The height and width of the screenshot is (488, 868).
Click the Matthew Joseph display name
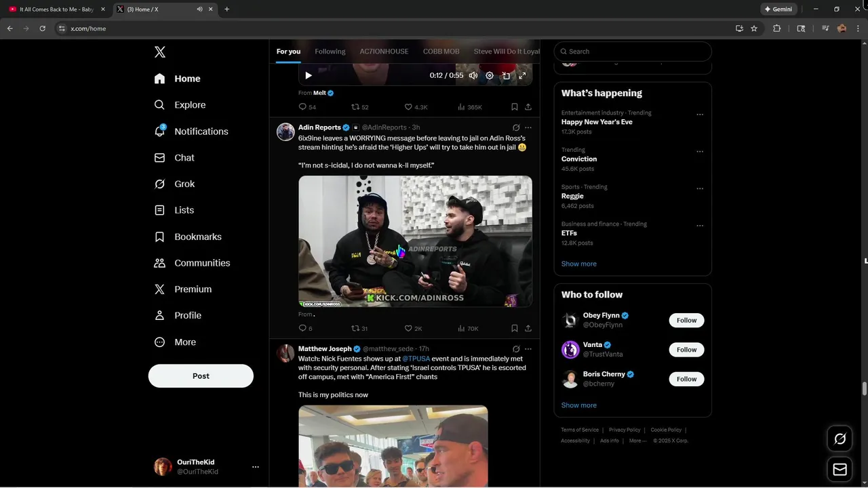[x=325, y=348]
